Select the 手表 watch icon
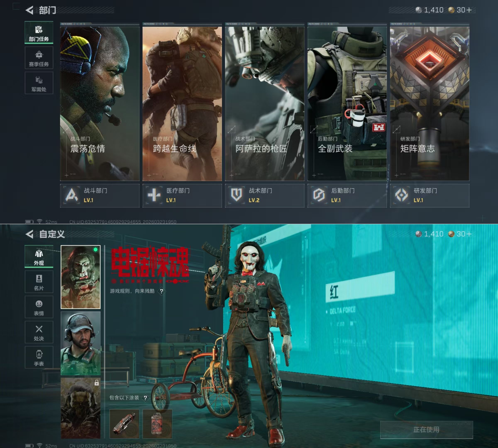The width and height of the screenshot is (498, 448). pos(39,357)
